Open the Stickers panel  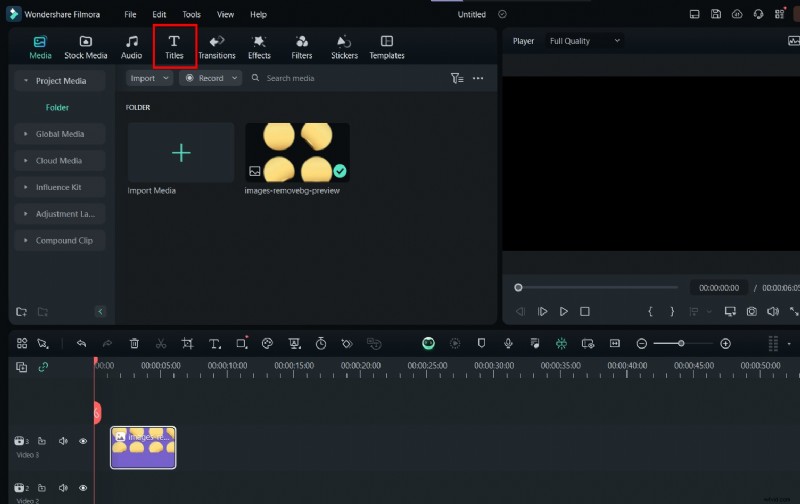click(x=344, y=46)
